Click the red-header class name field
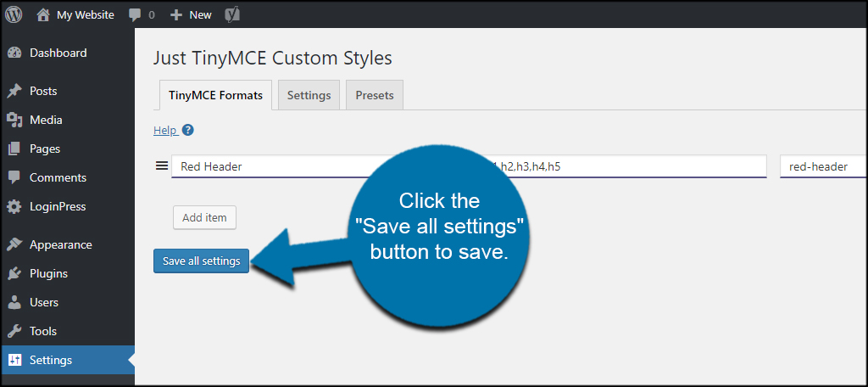 (822, 166)
